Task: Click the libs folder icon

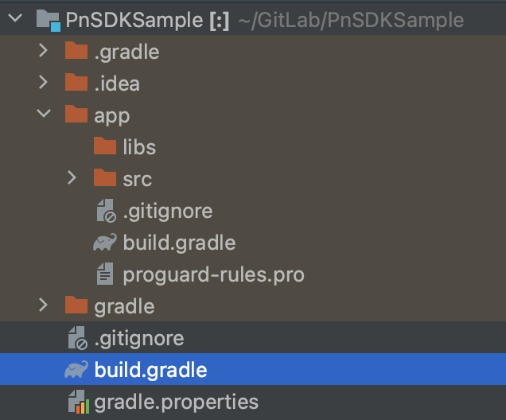Action: pyautogui.click(x=105, y=146)
